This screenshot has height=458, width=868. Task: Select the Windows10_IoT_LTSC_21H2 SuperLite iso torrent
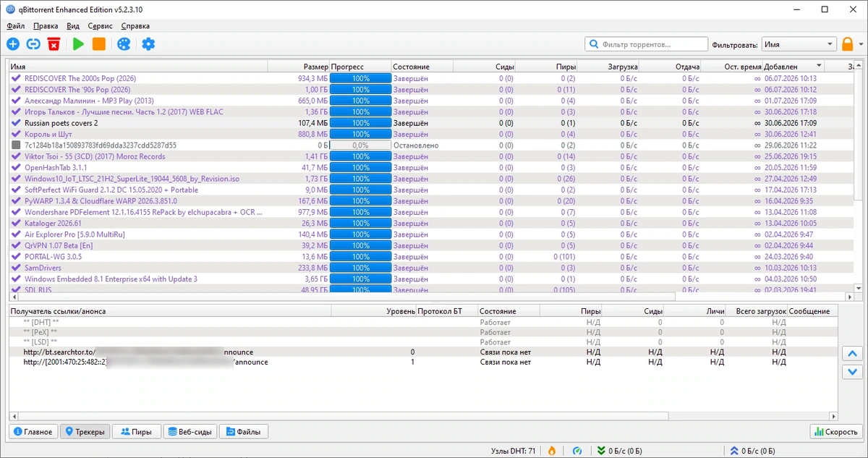coord(430,179)
